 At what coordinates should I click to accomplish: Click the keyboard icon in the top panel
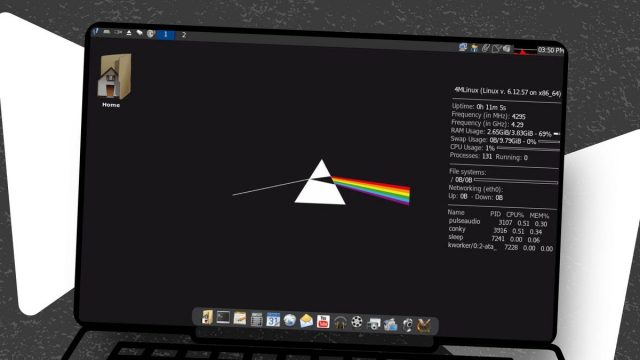[x=107, y=32]
